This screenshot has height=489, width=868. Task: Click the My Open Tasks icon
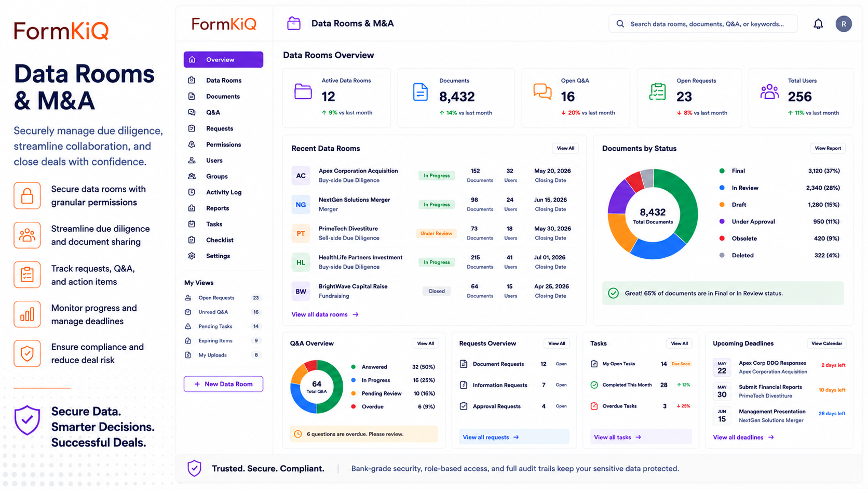coord(594,364)
